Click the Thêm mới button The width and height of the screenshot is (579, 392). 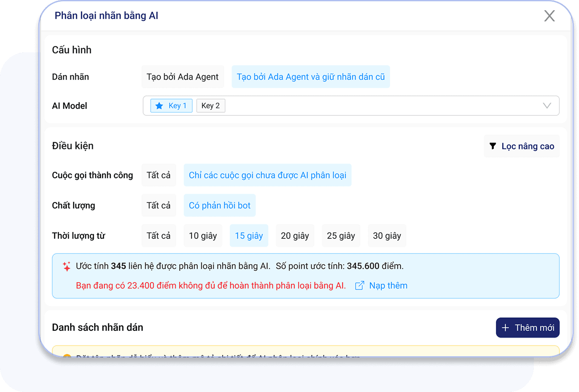527,328
